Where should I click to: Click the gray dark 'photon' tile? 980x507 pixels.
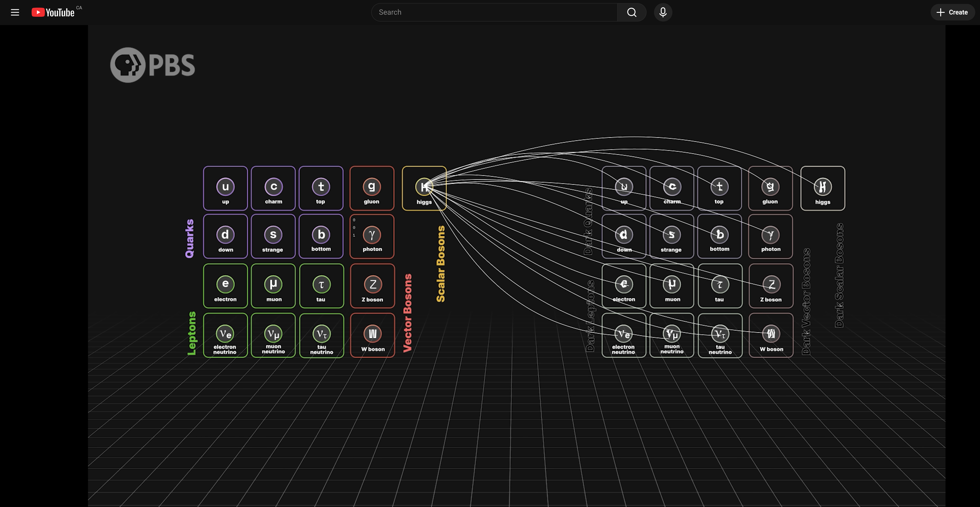pyautogui.click(x=770, y=236)
